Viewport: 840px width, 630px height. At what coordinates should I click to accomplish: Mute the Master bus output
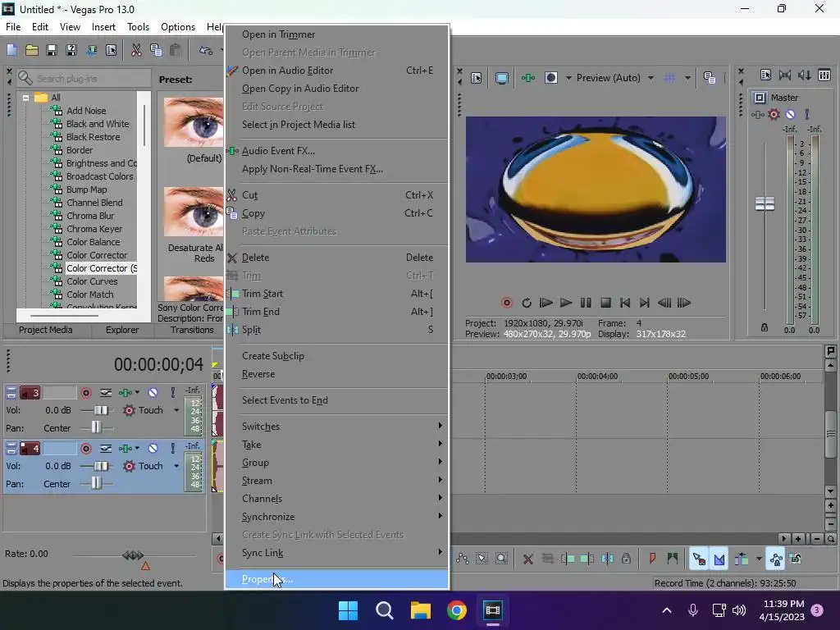(x=790, y=115)
